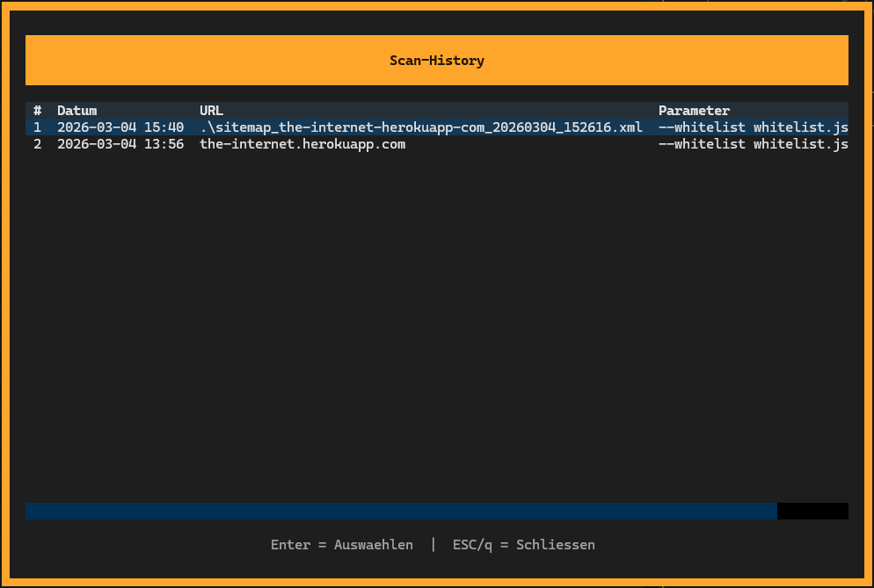874x588 pixels.
Task: Click the black scrollbar track end
Action: coord(812,511)
